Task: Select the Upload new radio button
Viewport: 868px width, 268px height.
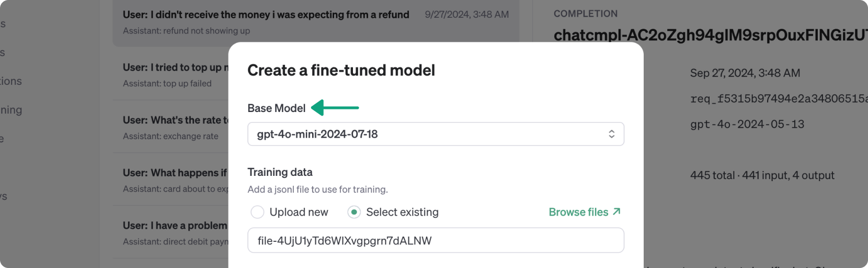Action: pos(257,212)
